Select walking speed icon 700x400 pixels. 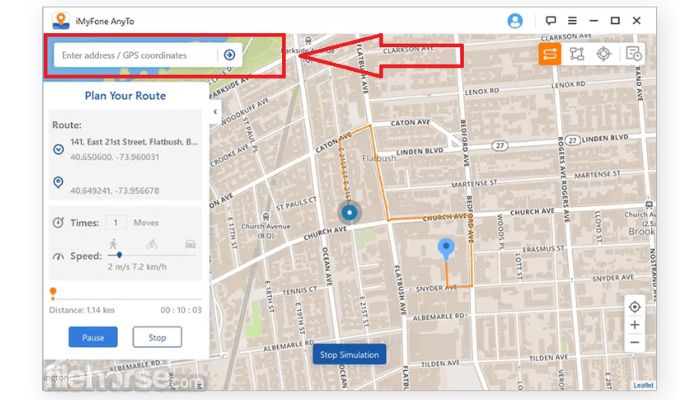tap(113, 244)
